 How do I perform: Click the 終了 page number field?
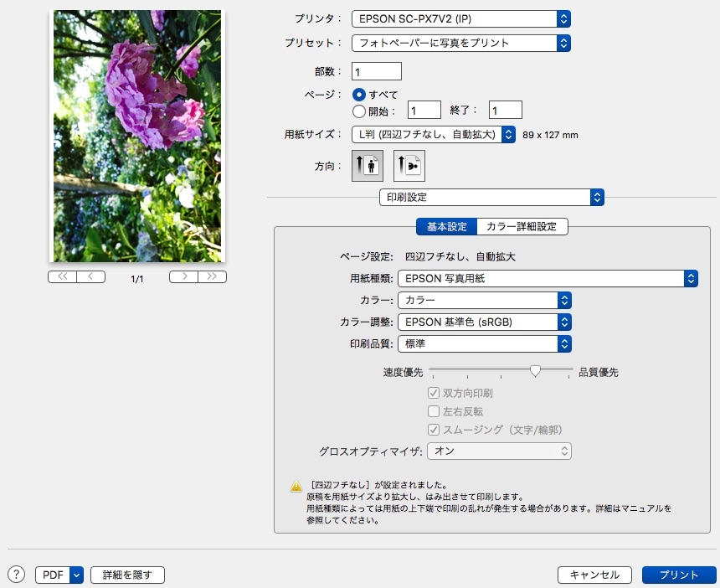505,111
